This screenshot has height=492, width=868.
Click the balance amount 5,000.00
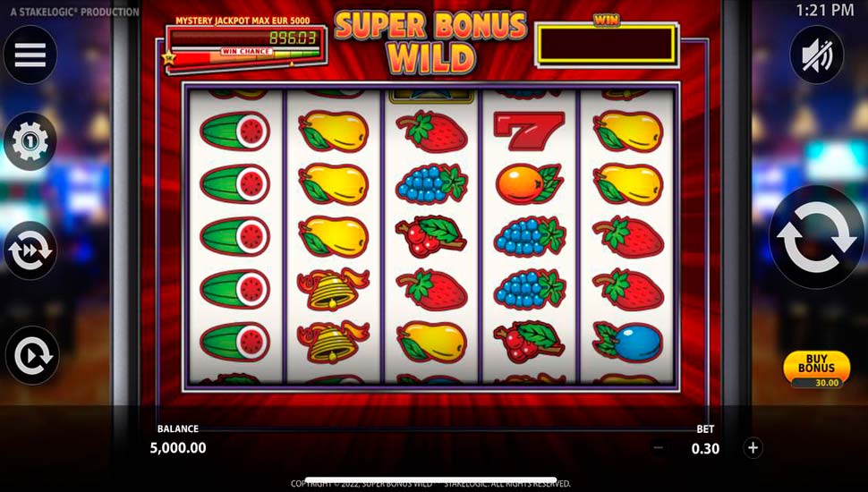click(x=178, y=448)
